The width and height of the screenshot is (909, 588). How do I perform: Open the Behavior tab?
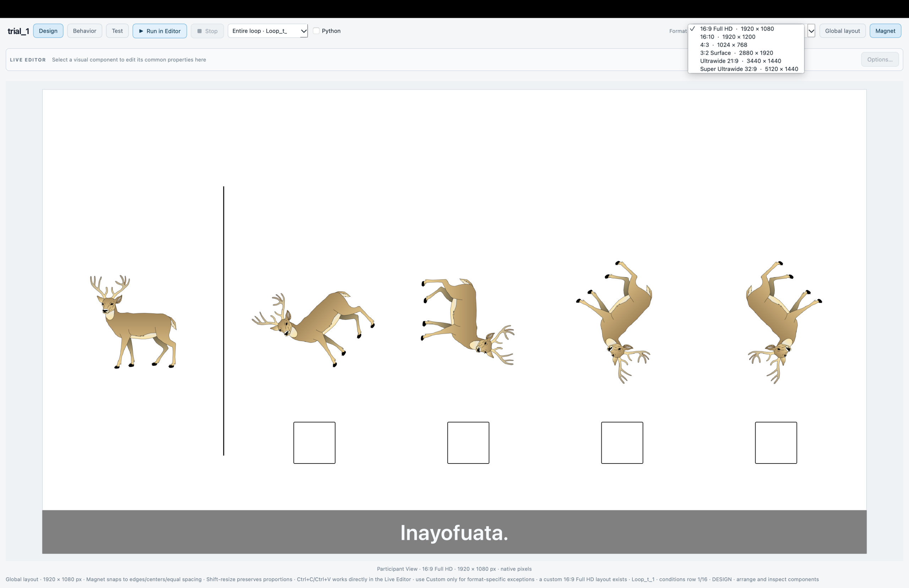[x=85, y=31]
